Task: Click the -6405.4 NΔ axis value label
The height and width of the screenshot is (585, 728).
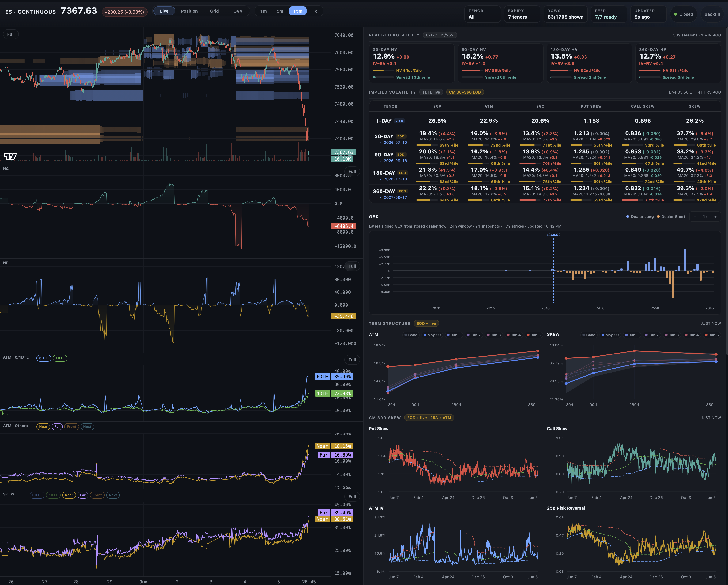Action: click(344, 226)
